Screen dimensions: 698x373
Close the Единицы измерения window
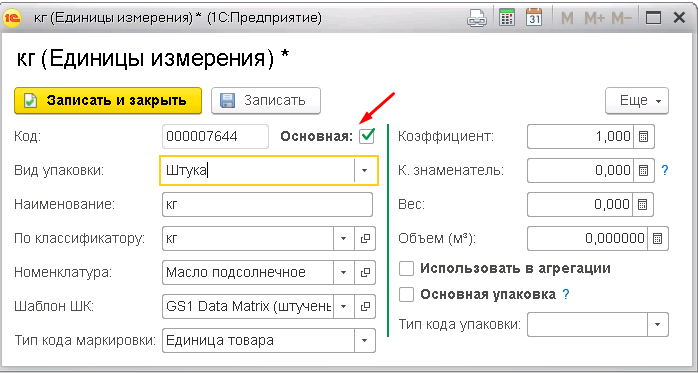[679, 18]
